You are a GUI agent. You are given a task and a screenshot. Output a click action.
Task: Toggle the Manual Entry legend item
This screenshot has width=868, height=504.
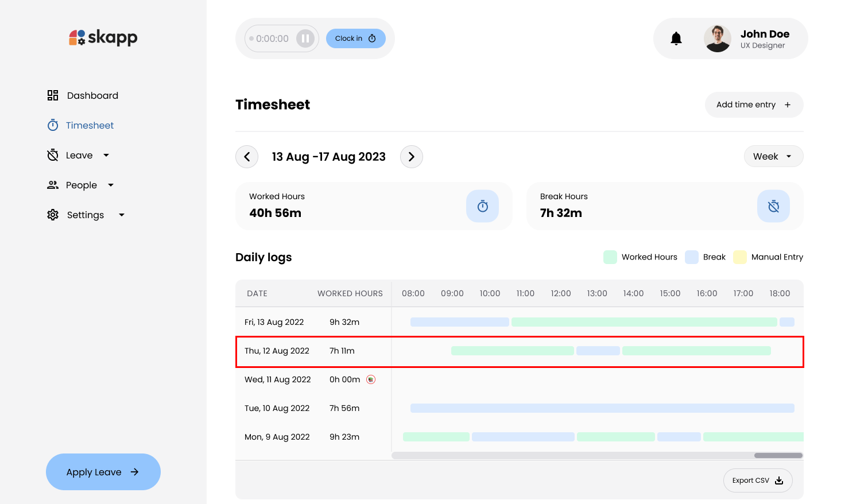point(768,257)
